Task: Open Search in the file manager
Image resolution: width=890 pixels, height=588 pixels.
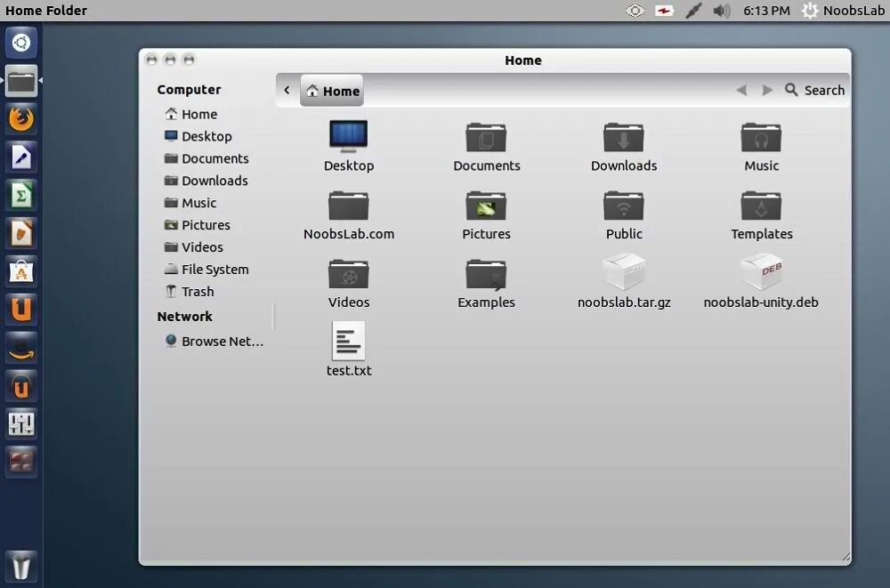Action: point(814,90)
